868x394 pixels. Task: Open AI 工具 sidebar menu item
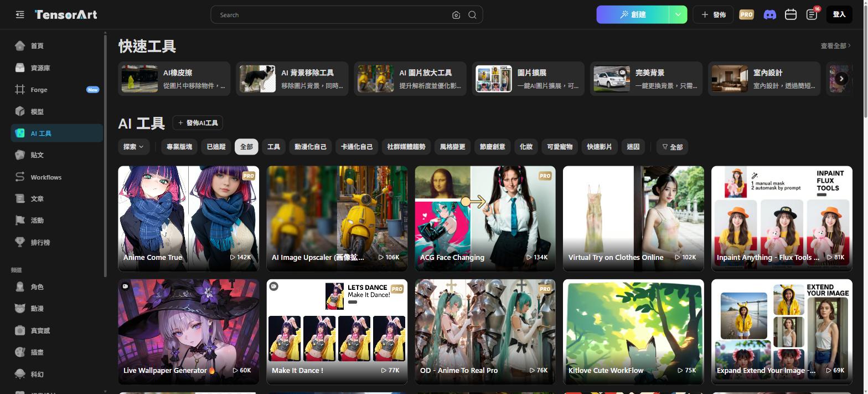pos(56,133)
